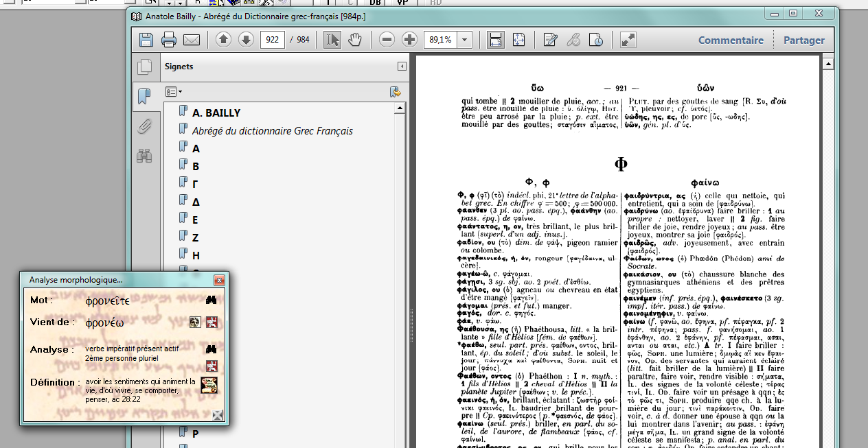Fit one full page in the window

tap(518, 40)
